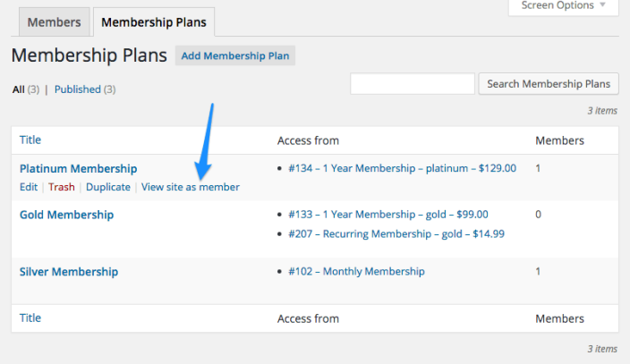Open the Screen Options dropdown

563,6
